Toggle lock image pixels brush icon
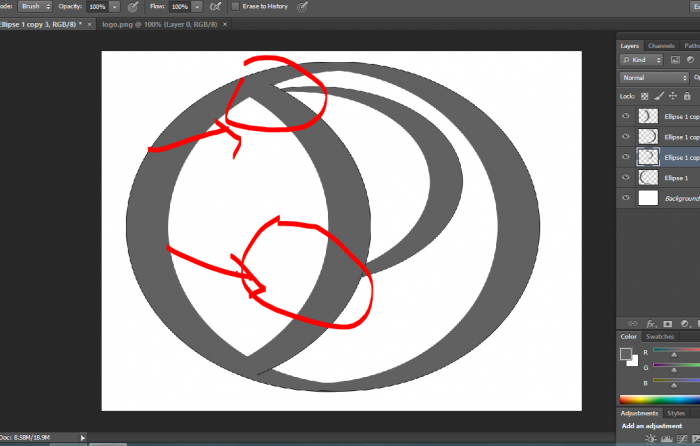This screenshot has width=700, height=446. click(x=659, y=96)
